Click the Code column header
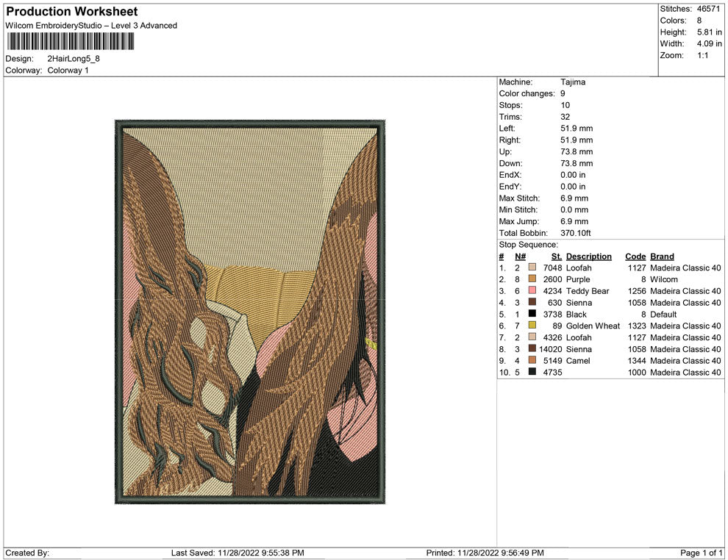 (635, 256)
